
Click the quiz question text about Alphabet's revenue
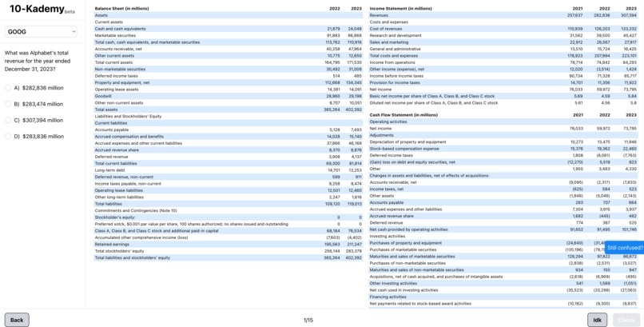coord(38,61)
